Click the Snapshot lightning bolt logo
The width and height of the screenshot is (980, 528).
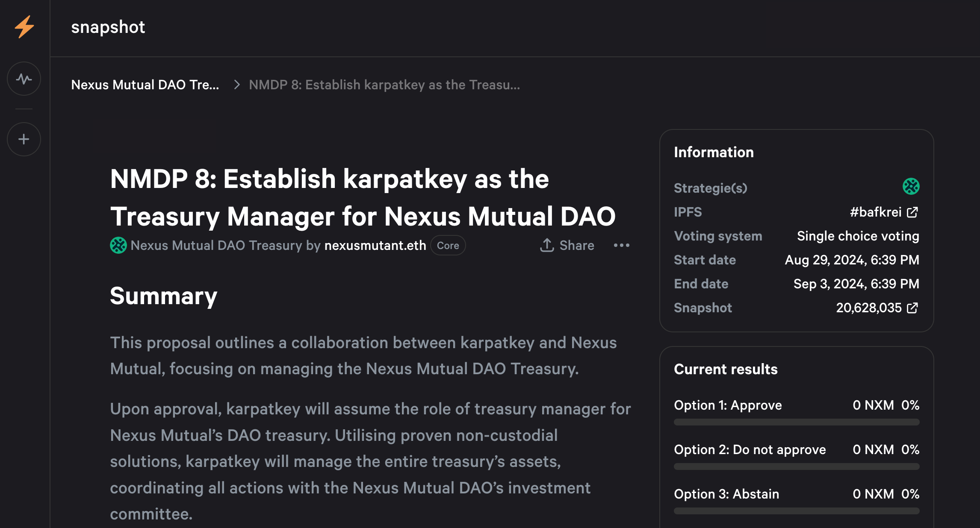tap(24, 27)
